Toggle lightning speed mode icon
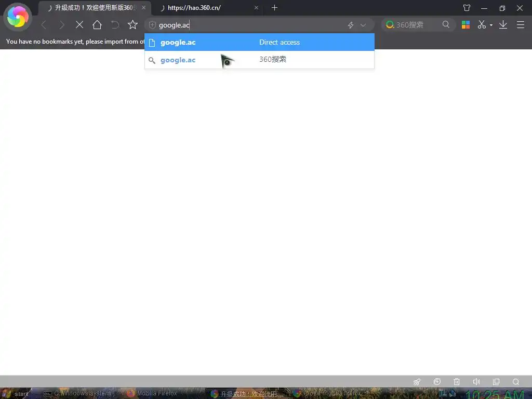This screenshot has height=399, width=532. coord(351,25)
